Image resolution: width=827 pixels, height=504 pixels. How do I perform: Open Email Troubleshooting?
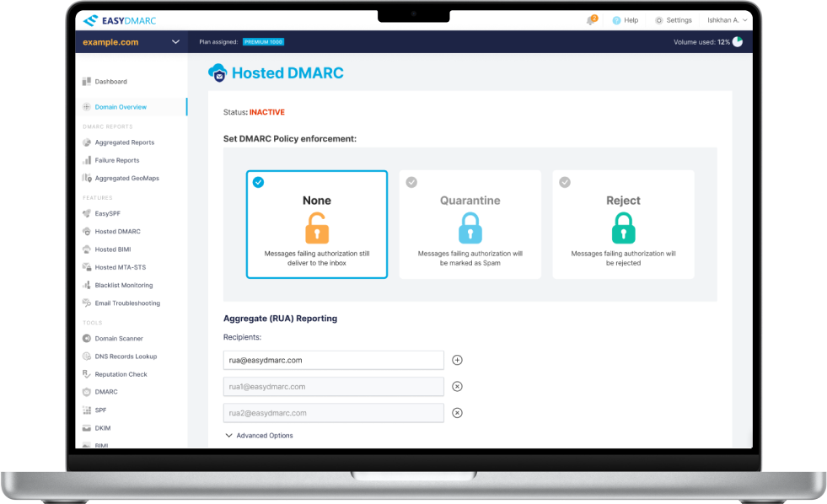(x=127, y=303)
